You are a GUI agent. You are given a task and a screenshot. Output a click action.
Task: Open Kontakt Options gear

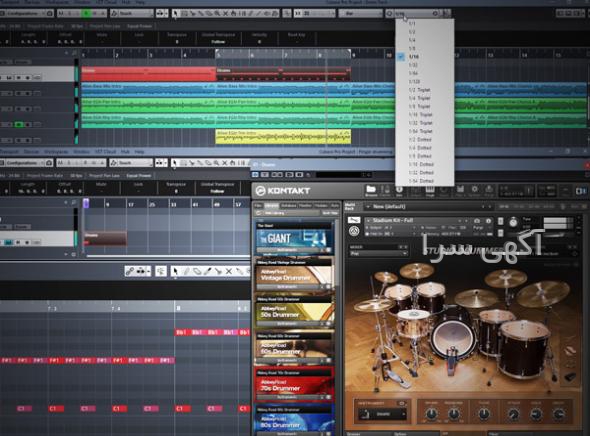[x=474, y=190]
